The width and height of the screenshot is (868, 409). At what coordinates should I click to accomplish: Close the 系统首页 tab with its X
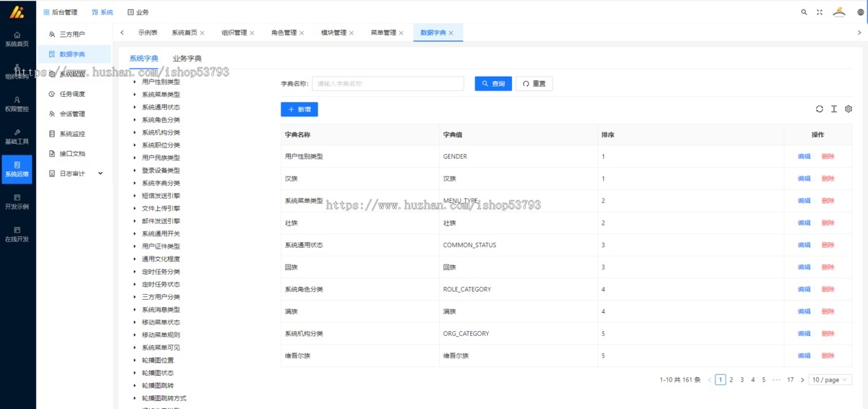coord(203,33)
